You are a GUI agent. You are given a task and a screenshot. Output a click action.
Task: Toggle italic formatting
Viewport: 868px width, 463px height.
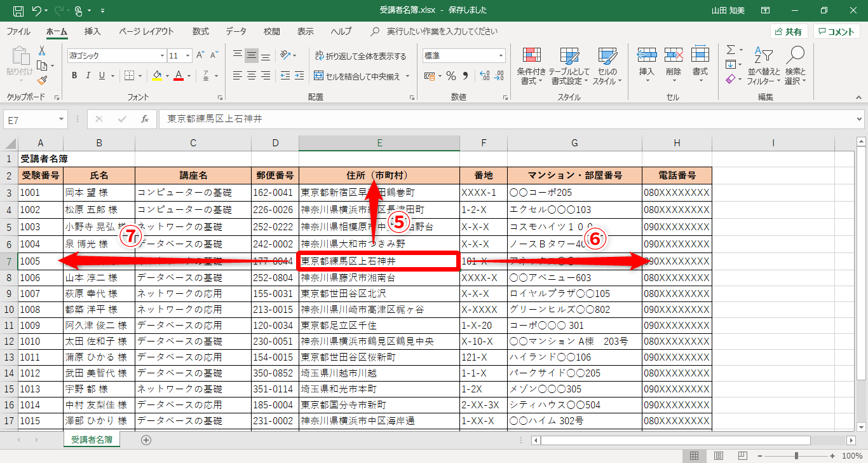pyautogui.click(x=88, y=76)
